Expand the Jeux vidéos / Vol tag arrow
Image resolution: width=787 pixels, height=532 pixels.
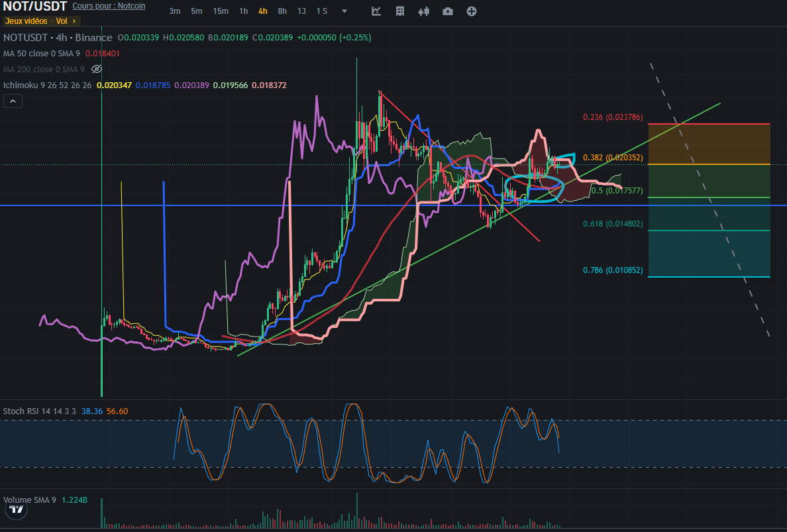tap(74, 21)
